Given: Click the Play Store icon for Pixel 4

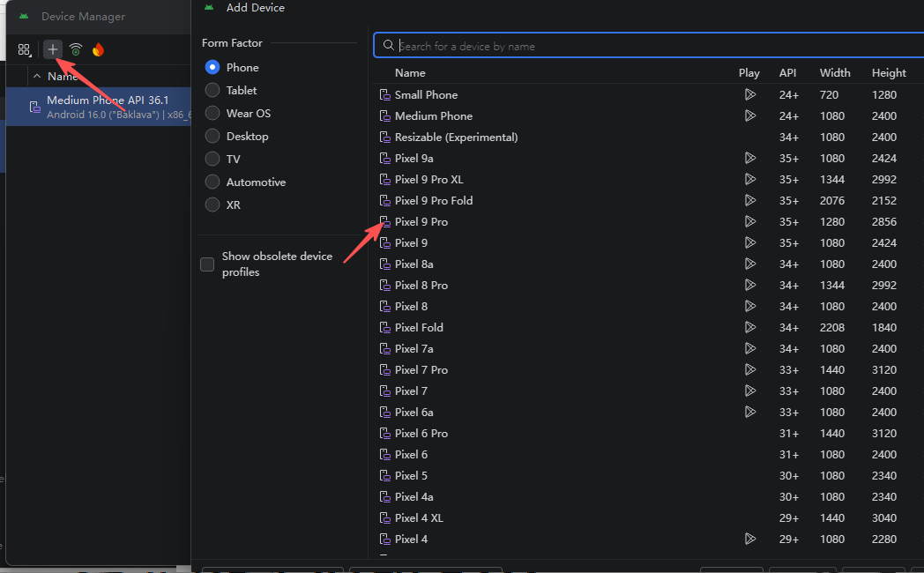Looking at the screenshot, I should click(749, 539).
